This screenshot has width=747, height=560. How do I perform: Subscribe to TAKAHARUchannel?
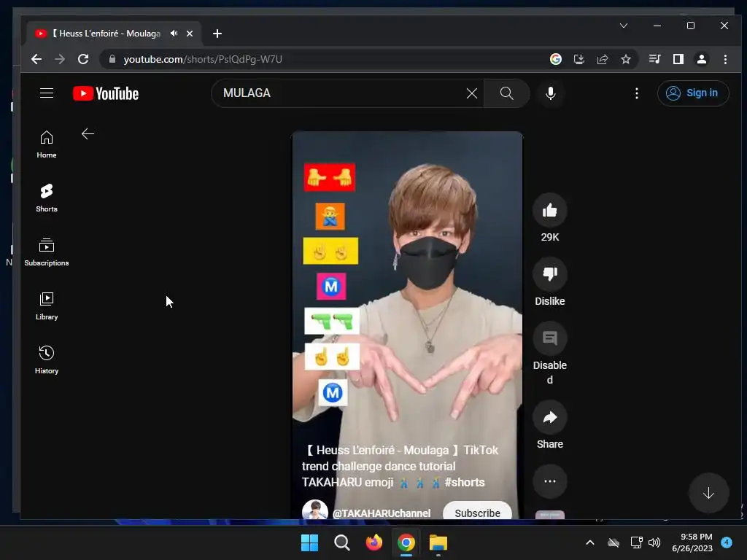477,511
